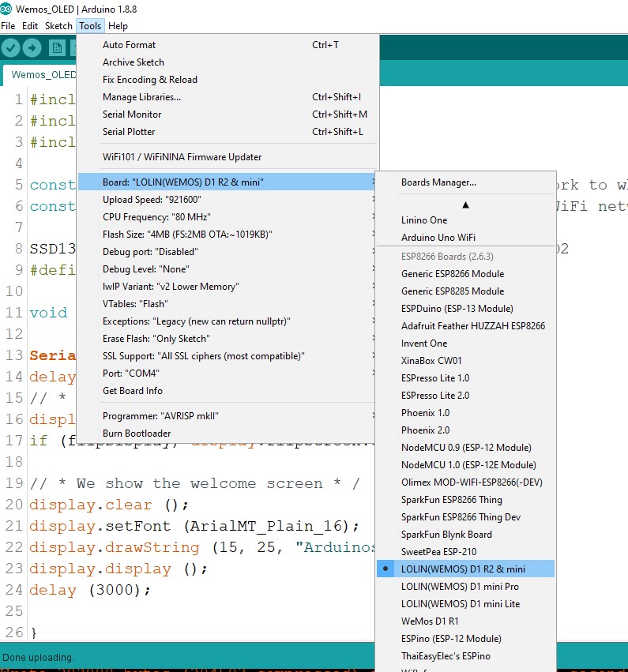
Task: Select ESPDuino (ESP-13 Module)
Action: coord(465,308)
